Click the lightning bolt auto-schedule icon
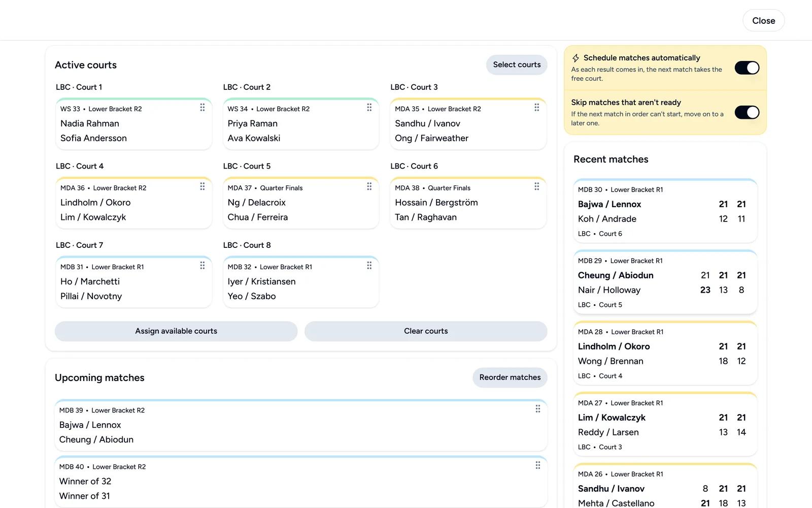Viewport: 812px width, 508px height. [x=576, y=58]
